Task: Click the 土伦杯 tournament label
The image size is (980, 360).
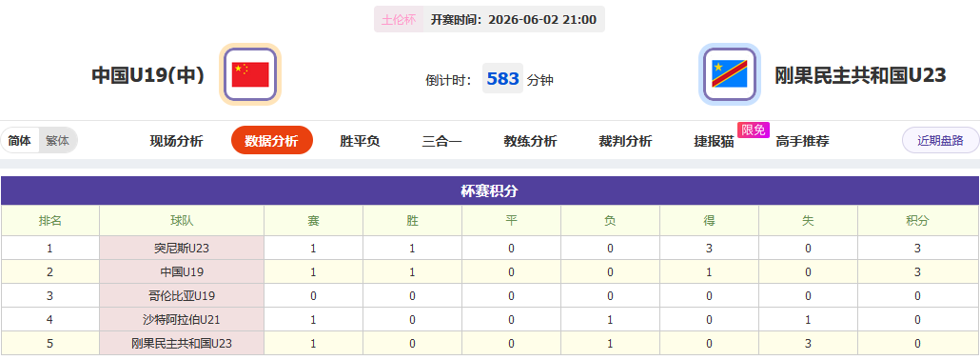Action: [x=399, y=19]
